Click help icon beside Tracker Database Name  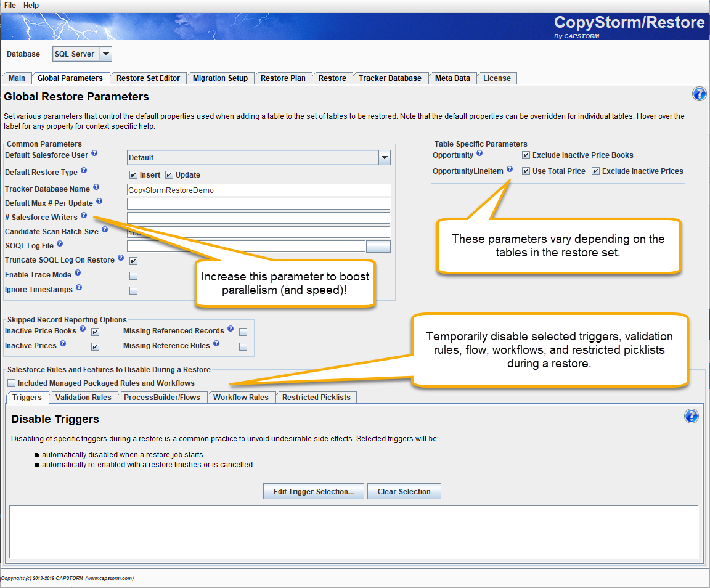pyautogui.click(x=96, y=187)
